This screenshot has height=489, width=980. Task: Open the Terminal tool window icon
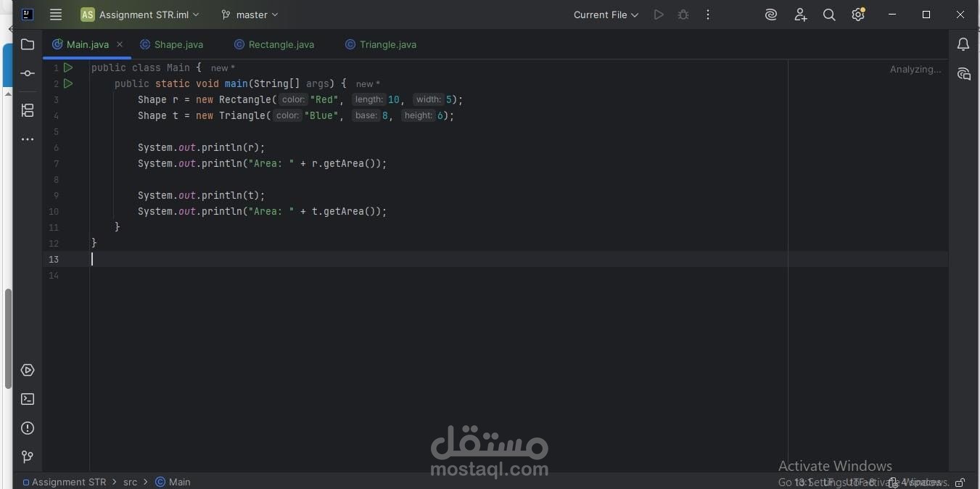coord(27,399)
